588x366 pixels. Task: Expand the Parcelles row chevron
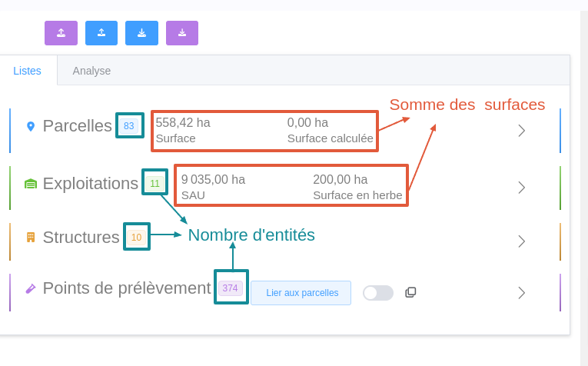(521, 131)
